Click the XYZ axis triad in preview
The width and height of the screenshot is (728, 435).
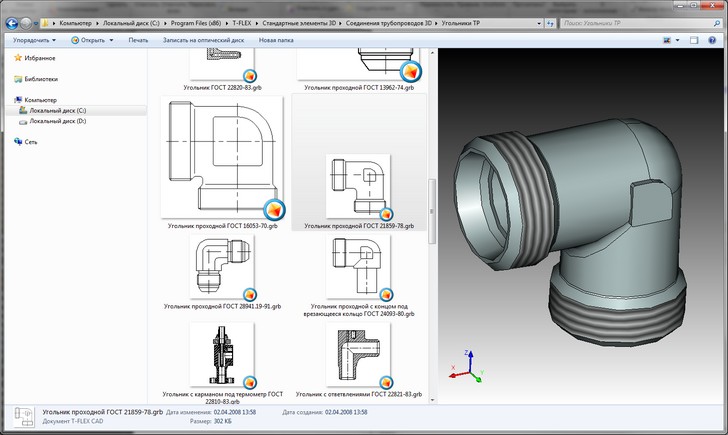click(468, 367)
